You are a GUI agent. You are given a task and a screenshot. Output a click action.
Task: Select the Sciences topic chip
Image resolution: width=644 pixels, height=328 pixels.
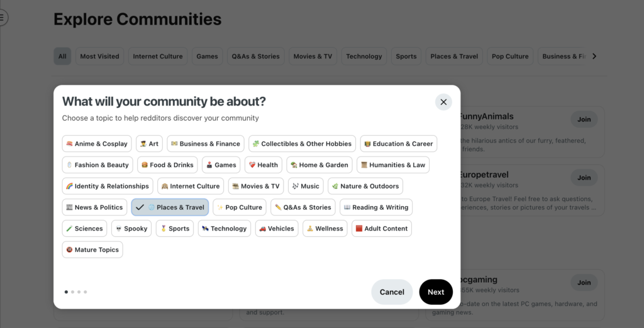[85, 229]
